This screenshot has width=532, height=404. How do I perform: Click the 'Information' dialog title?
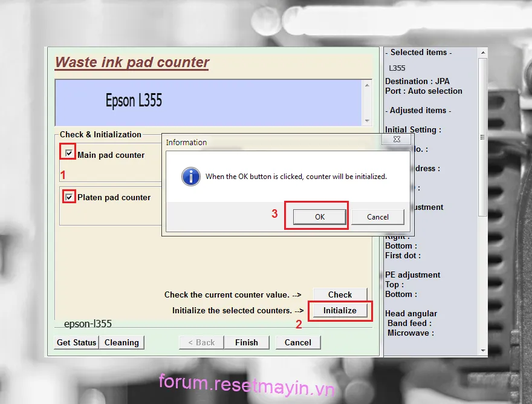click(186, 143)
